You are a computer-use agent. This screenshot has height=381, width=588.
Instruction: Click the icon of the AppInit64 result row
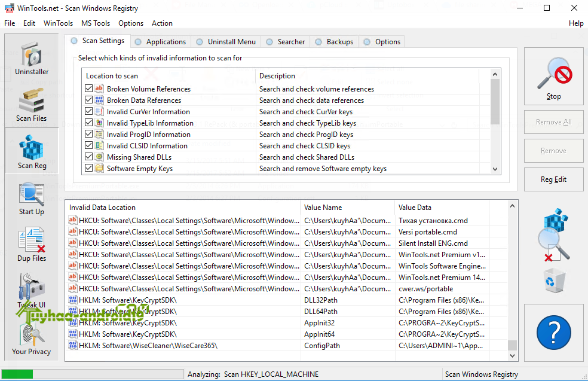tap(73, 334)
